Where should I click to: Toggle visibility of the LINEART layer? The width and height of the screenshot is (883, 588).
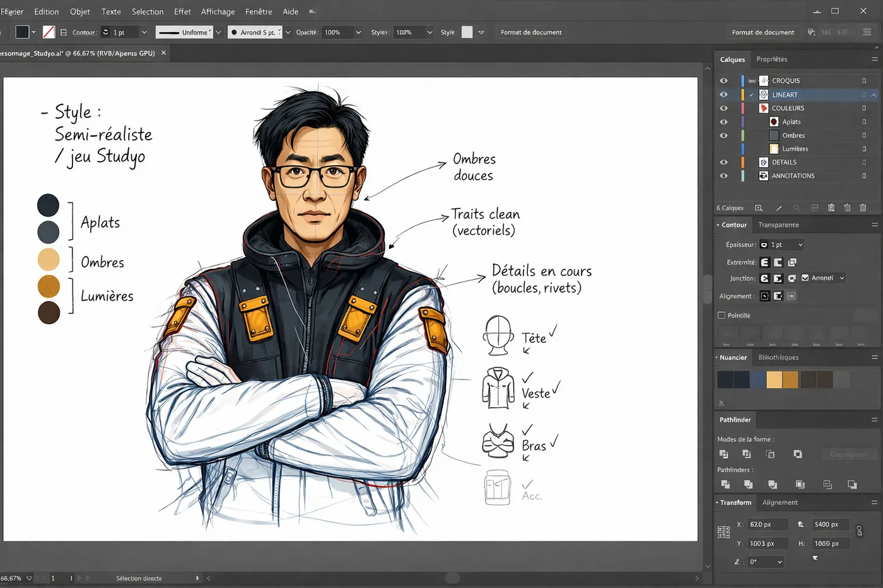click(723, 95)
